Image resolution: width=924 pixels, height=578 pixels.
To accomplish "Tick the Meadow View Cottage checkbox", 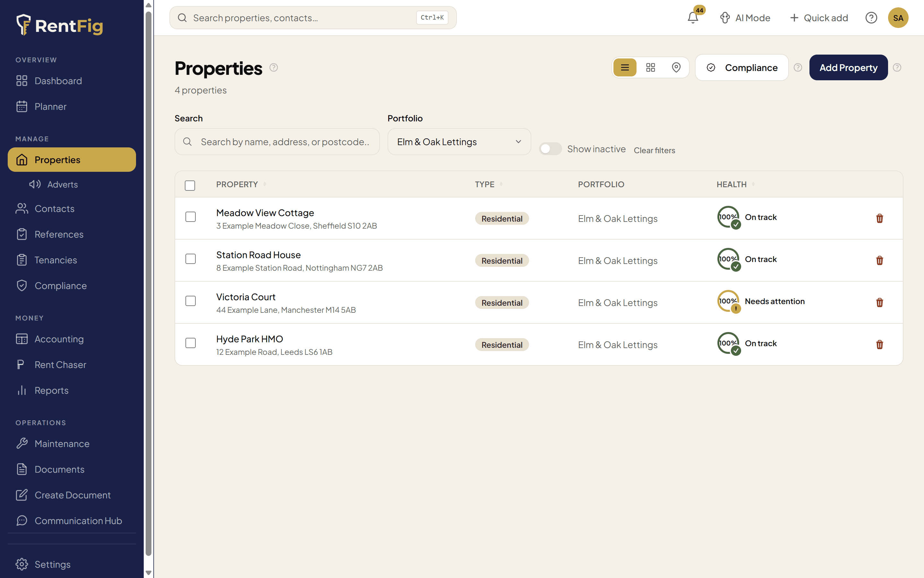I will pos(191,217).
